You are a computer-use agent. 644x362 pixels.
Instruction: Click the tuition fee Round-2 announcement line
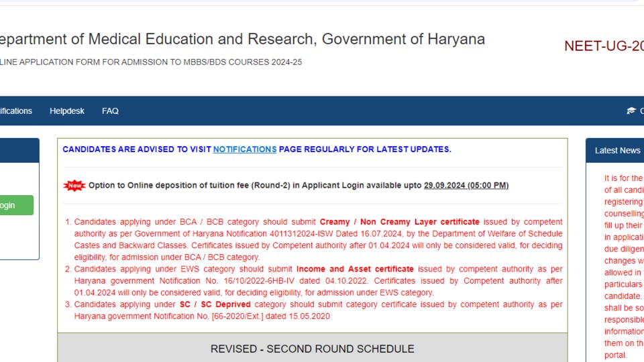[299, 186]
